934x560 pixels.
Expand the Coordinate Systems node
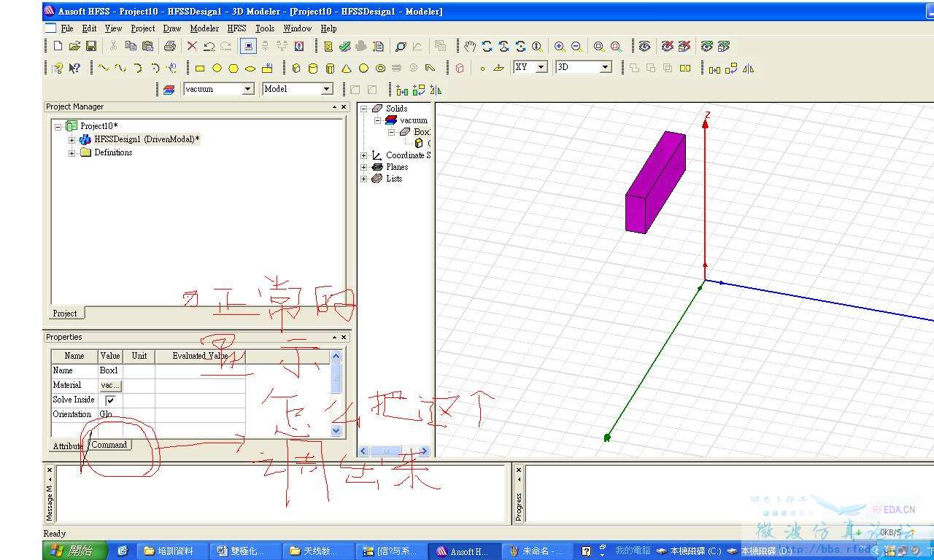[x=364, y=155]
